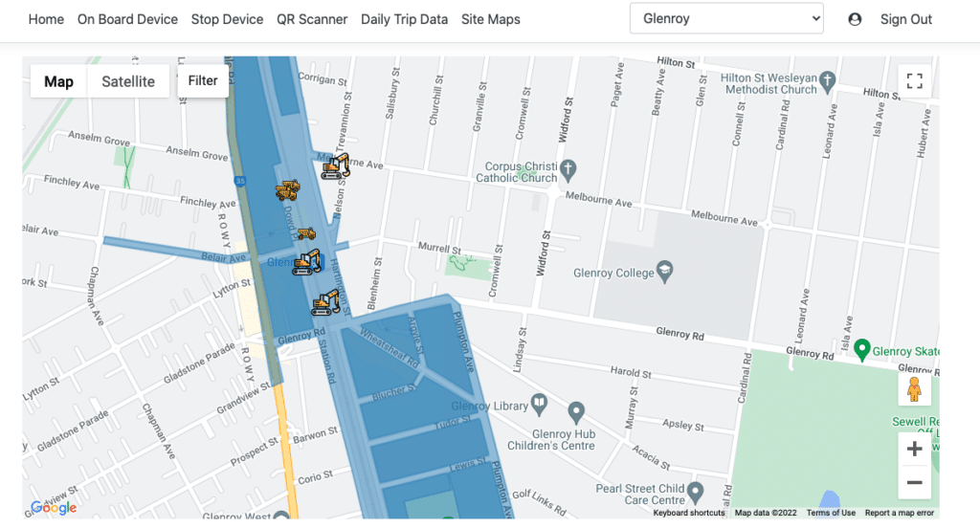The width and height of the screenshot is (980, 528).
Task: Click the Glenroy College label
Action: tap(613, 273)
